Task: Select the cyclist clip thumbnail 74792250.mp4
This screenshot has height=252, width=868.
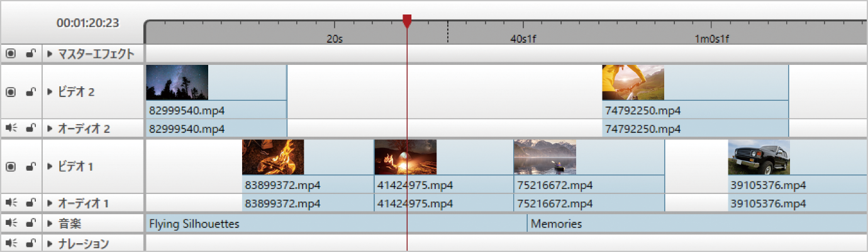Action: tap(633, 83)
